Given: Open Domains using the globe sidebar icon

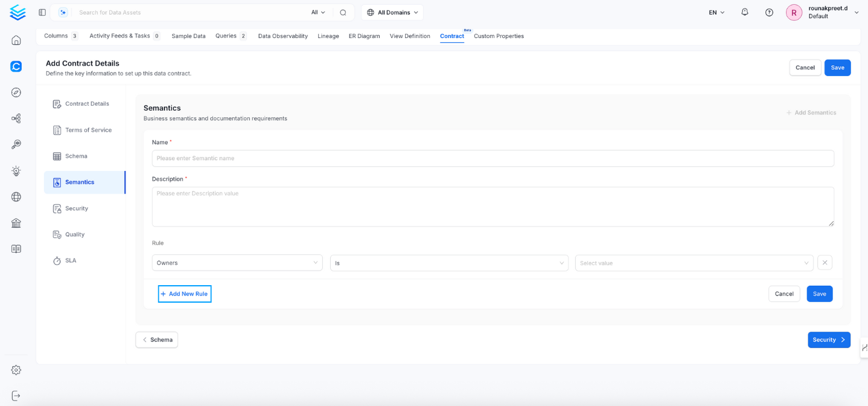Looking at the screenshot, I should [16, 196].
